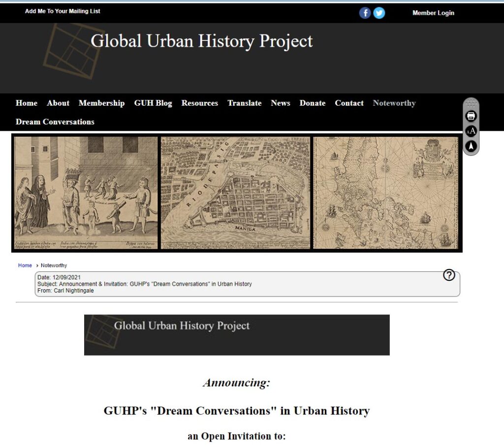The height and width of the screenshot is (447, 504).
Task: Open the Translate menu item
Action: click(245, 103)
